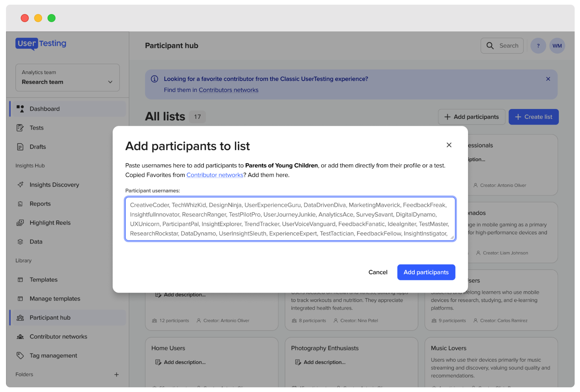This screenshot has height=392, width=580.
Task: Click the Tests pencil icon
Action: tap(20, 128)
